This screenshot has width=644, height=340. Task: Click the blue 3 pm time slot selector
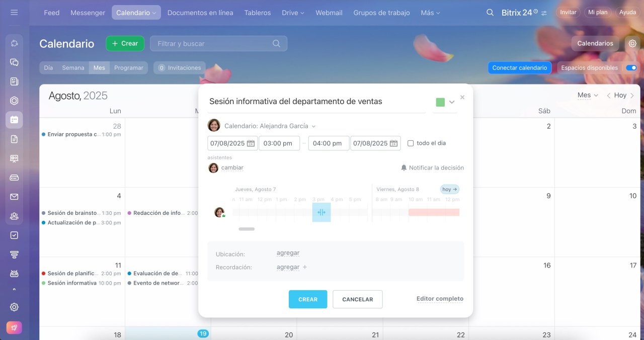321,212
